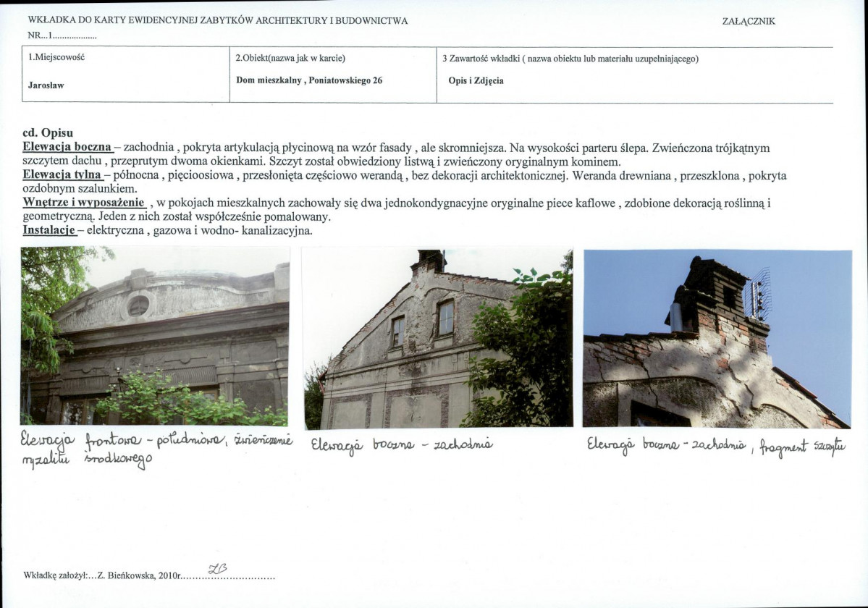The height and width of the screenshot is (608, 868).
Task: Click the 'Elewacja boczna' underlined heading
Action: click(x=67, y=148)
